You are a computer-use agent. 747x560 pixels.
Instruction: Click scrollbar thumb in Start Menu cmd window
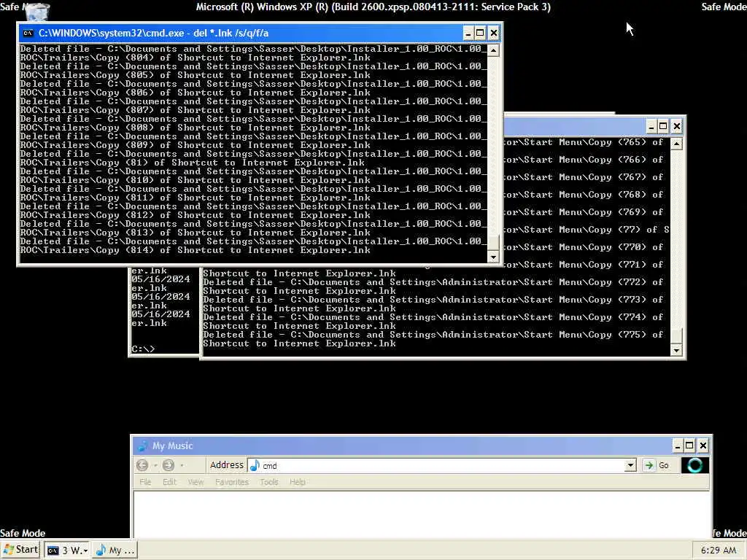[676, 335]
